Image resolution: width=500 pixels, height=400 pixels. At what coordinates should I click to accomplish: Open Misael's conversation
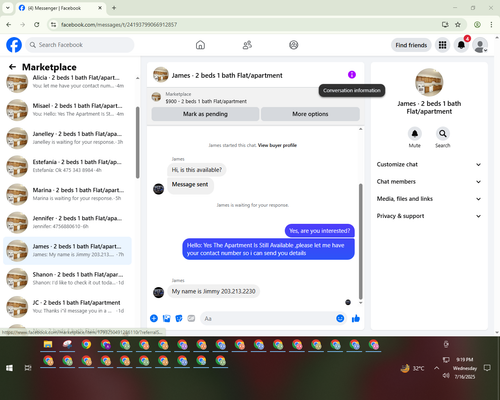coord(67,110)
